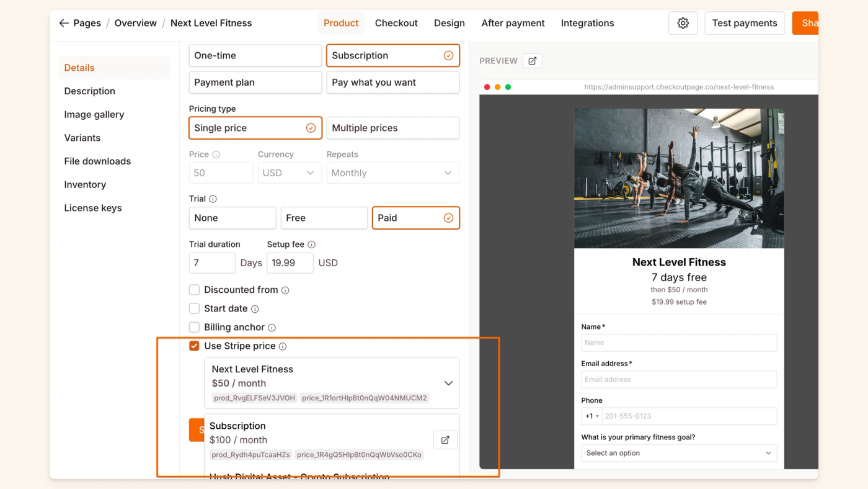
Task: Click the Price input field
Action: (221, 173)
